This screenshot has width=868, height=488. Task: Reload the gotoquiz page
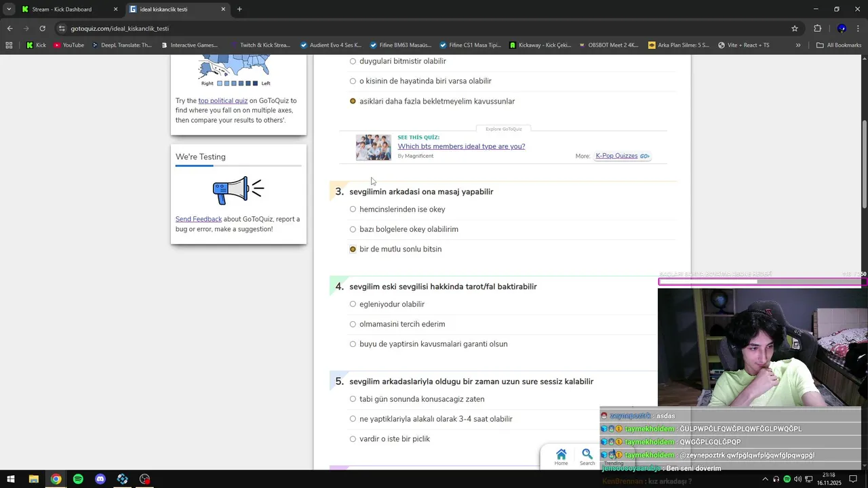[x=42, y=28]
